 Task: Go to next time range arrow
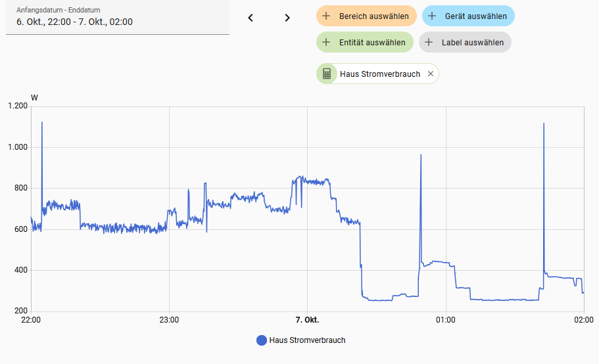[287, 18]
